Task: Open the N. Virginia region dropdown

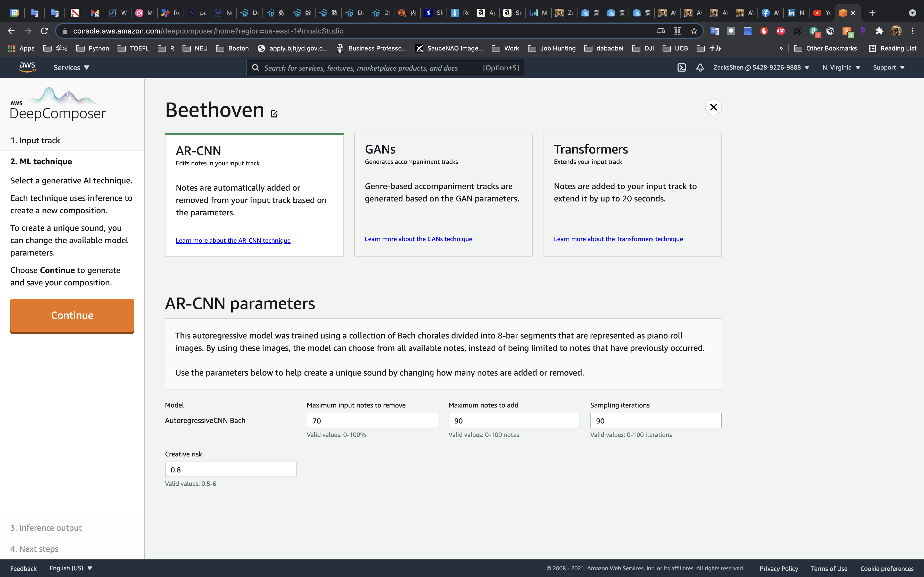Action: point(841,67)
